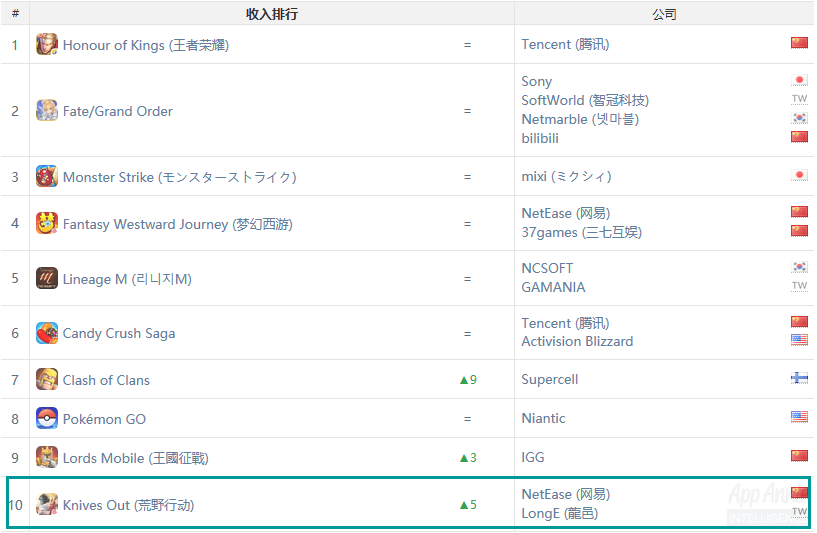Click the Monster Strike app icon

46,177
